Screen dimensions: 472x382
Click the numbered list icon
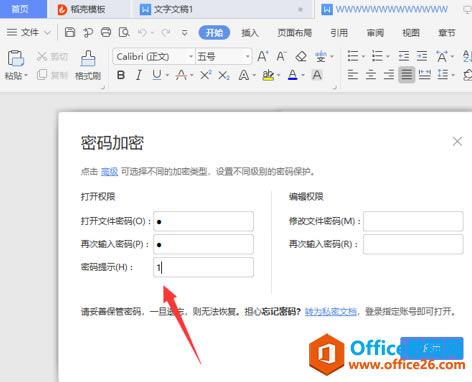click(377, 56)
